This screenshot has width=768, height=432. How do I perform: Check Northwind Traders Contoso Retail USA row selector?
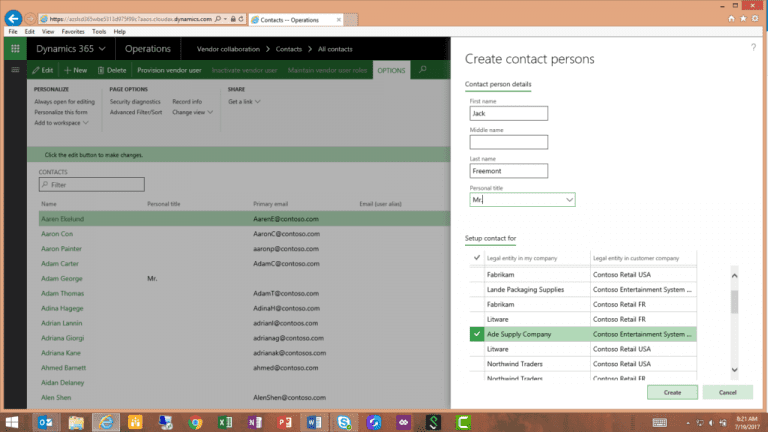click(477, 364)
